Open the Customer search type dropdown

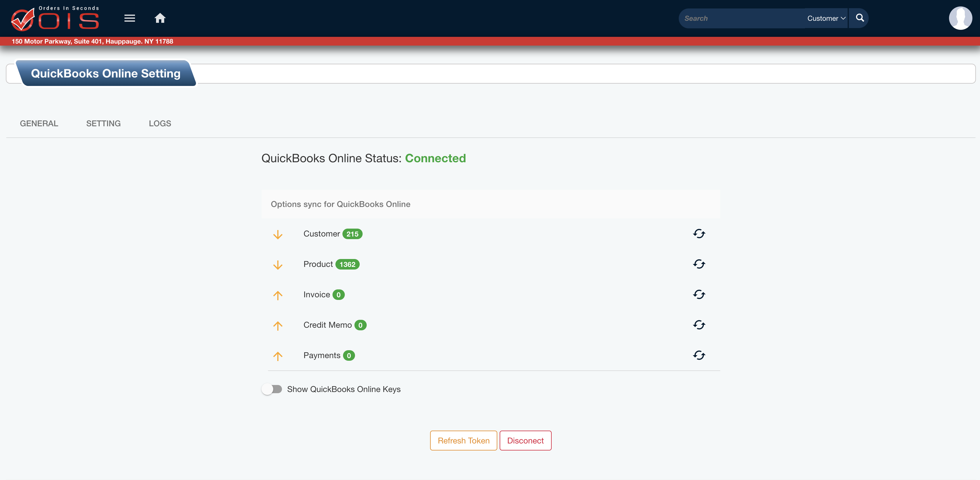[826, 18]
